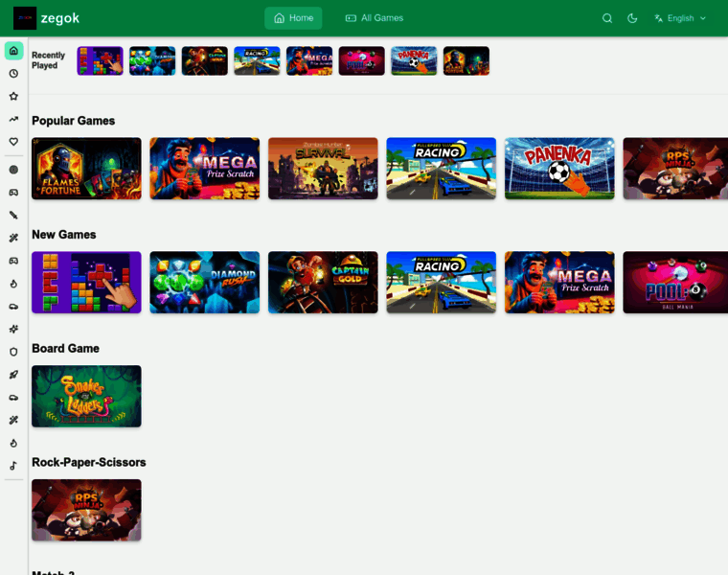
Task: Open RPS Ninja under Rock-Paper-Scissors
Action: (x=86, y=510)
